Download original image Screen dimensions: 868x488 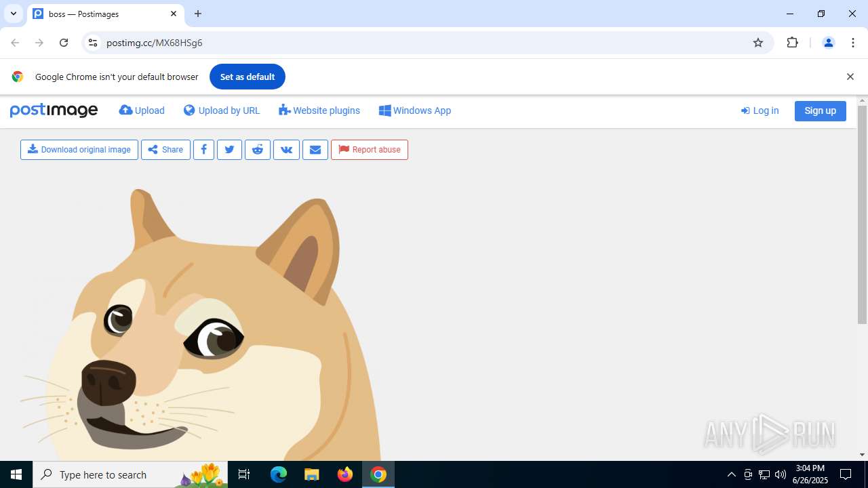(79, 150)
